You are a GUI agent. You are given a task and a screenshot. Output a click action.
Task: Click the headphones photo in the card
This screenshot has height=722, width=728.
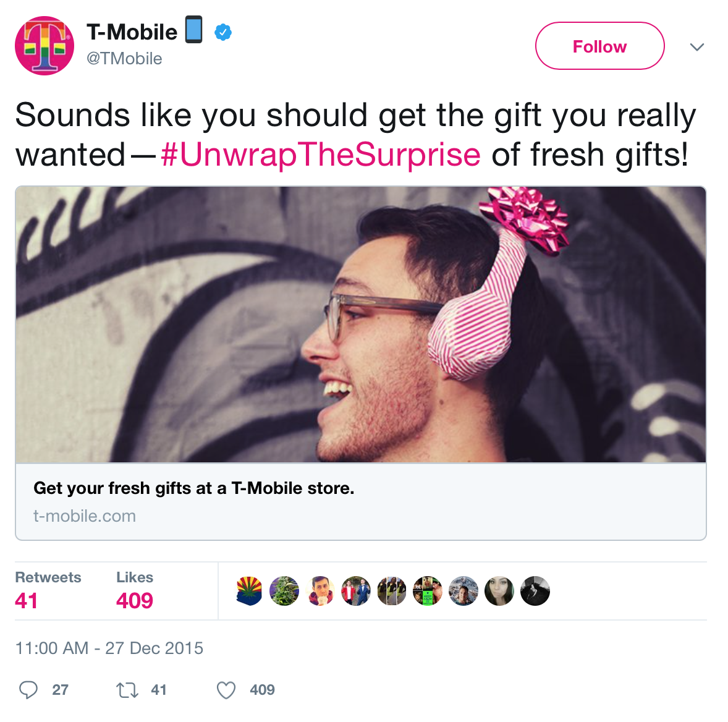coord(361,324)
